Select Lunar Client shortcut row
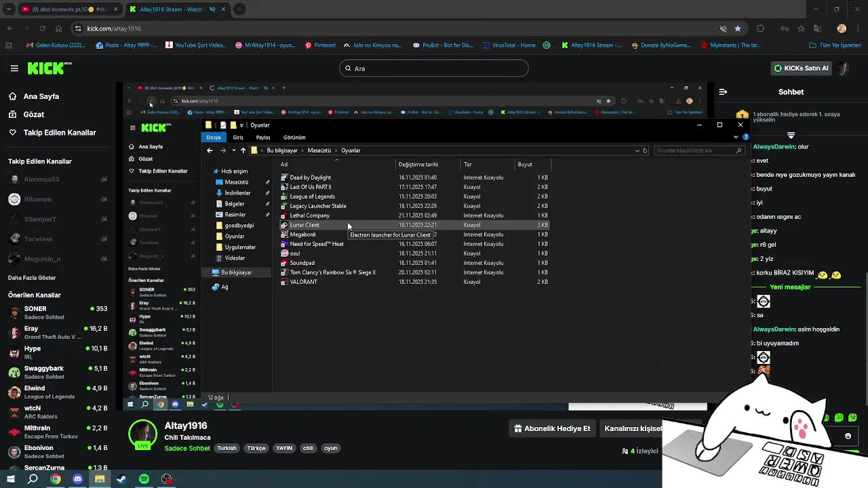The height and width of the screenshot is (488, 868). [414, 225]
